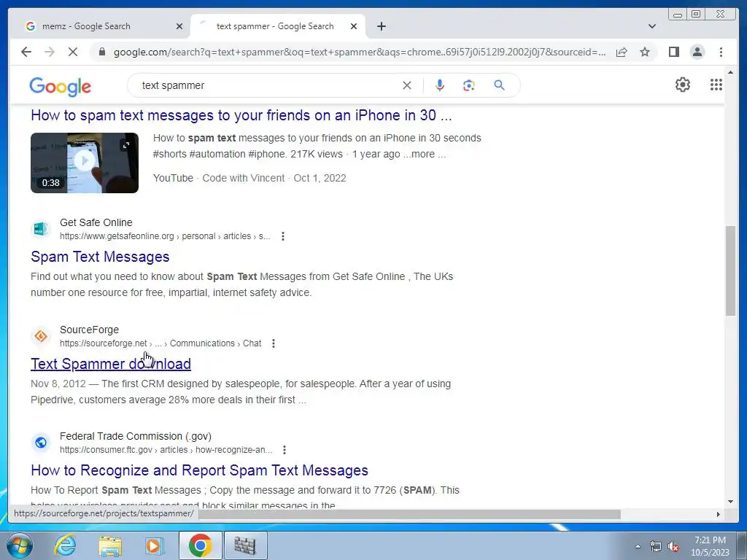This screenshot has height=560, width=747.
Task: Open the iPhone spam text video result
Action: click(241, 115)
